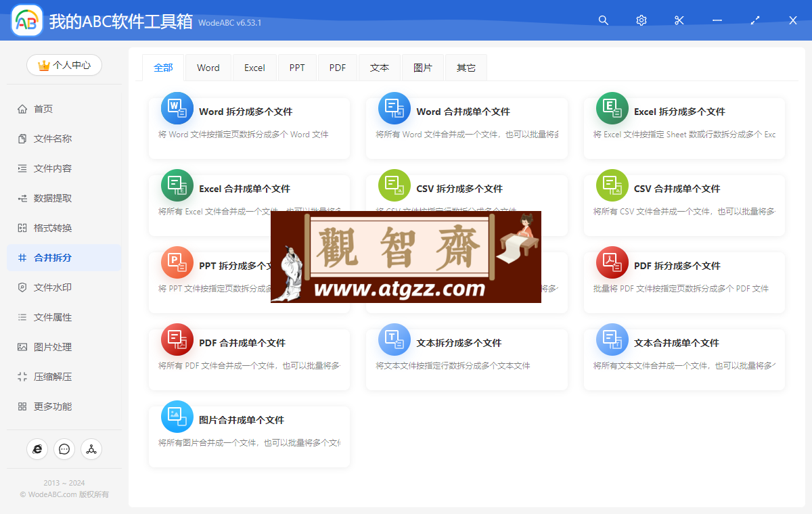
Task: Switch to the 图片 tab
Action: tap(423, 68)
